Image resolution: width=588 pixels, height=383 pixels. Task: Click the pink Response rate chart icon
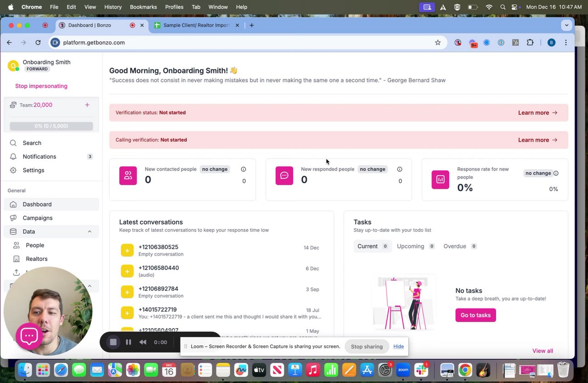coord(441,180)
